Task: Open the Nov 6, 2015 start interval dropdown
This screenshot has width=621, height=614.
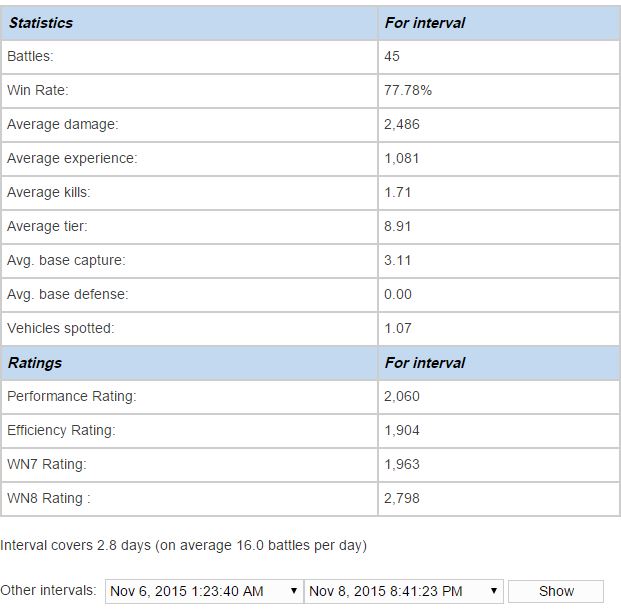Action: [203, 591]
